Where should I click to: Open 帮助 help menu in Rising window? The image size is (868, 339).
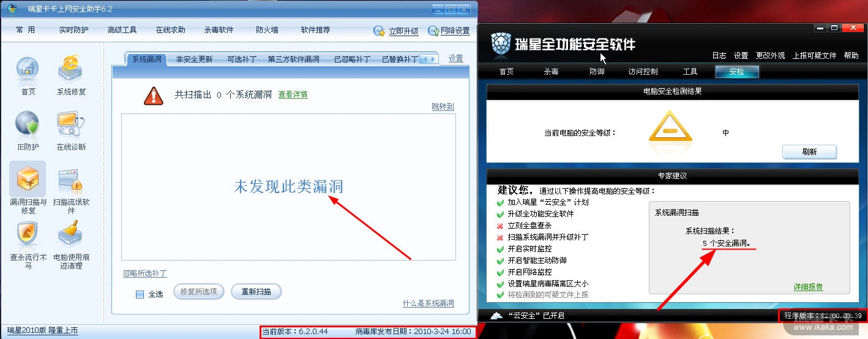tap(851, 55)
